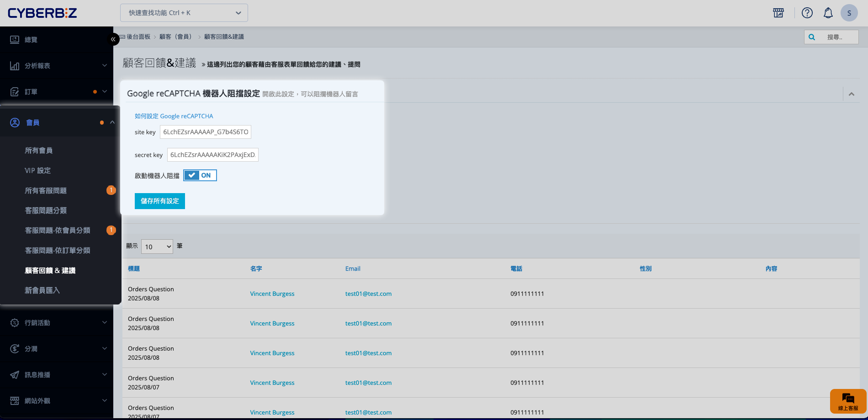Click the 搜尋 search input field

coord(836,37)
